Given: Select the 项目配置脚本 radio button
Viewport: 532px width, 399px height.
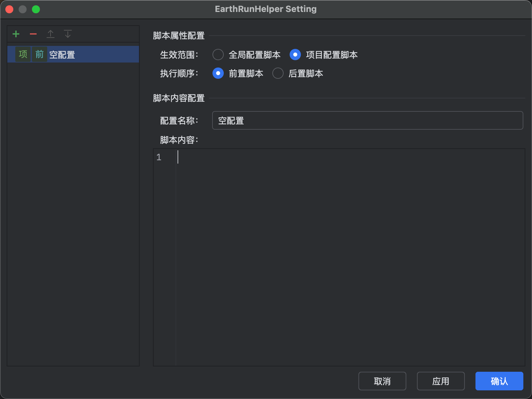Looking at the screenshot, I should point(295,55).
